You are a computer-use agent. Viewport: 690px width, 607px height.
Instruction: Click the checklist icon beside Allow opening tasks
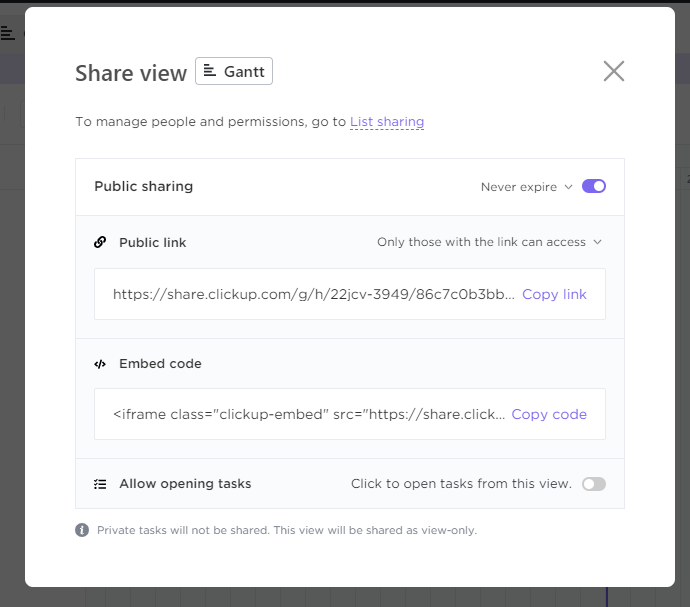pyautogui.click(x=100, y=484)
